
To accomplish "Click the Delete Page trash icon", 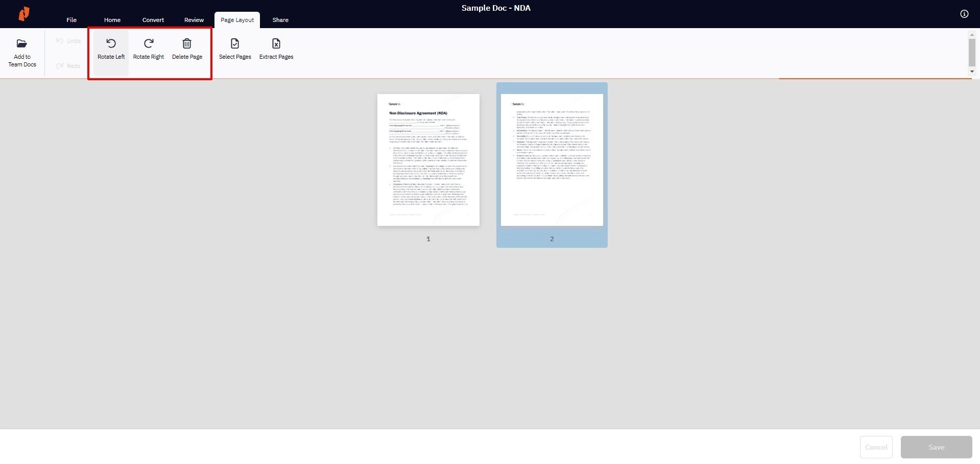I will tap(187, 43).
